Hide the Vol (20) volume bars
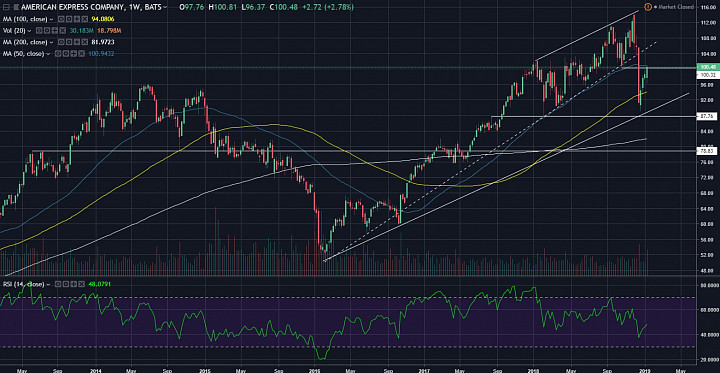This screenshot has width=720, height=373. tap(39, 30)
